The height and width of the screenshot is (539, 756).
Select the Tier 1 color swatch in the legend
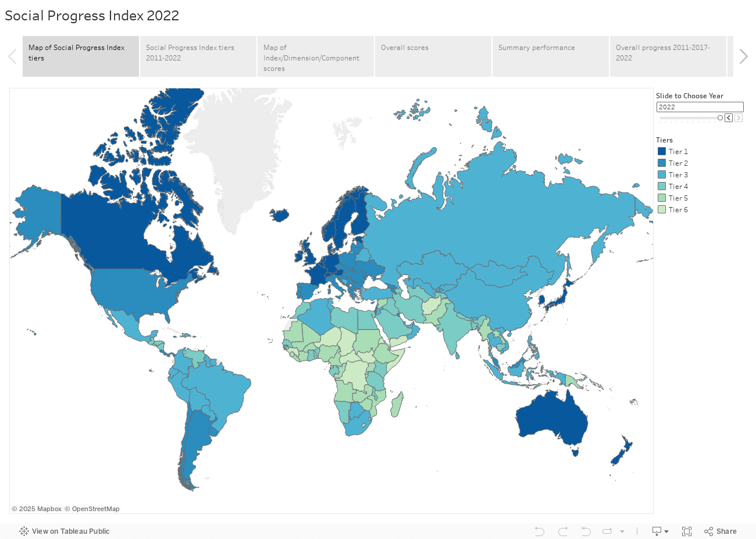[662, 151]
